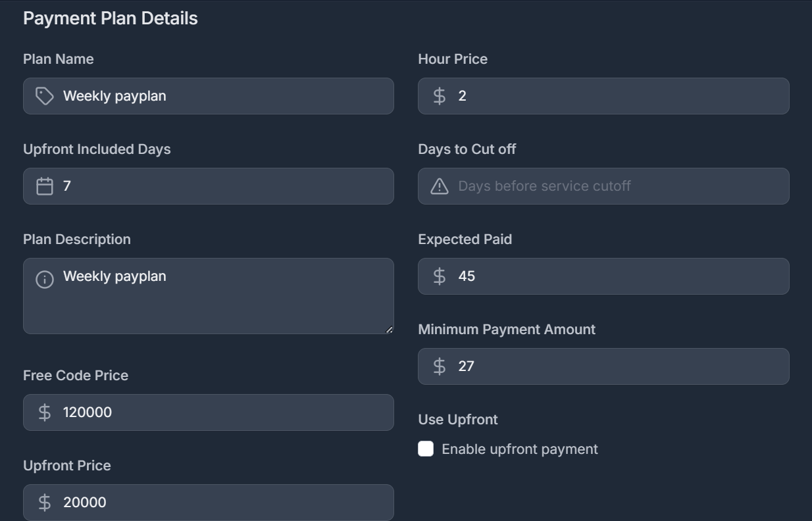Click the dollar icon in Minimum Payment Amount
Viewport: 812px width, 521px height.
[439, 366]
